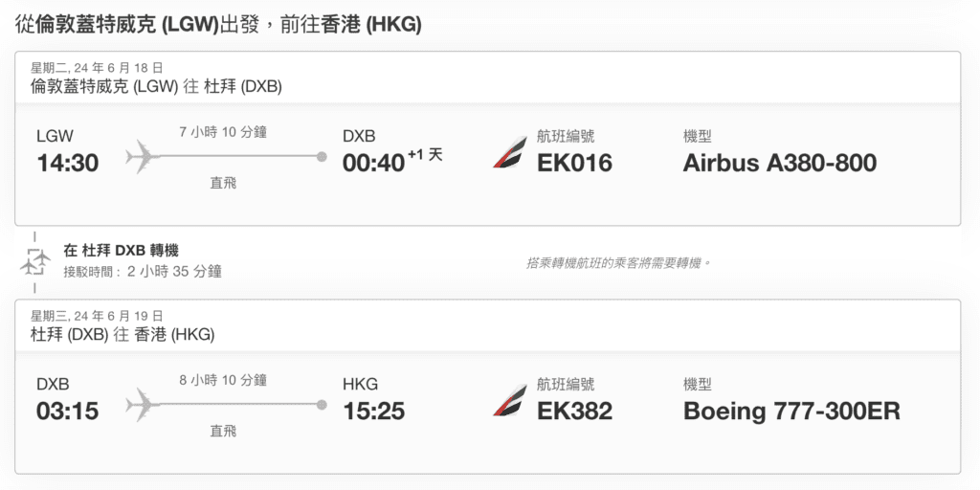The image size is (980, 490).
Task: Click the HKG arrival endpoint dot
Action: tap(322, 405)
